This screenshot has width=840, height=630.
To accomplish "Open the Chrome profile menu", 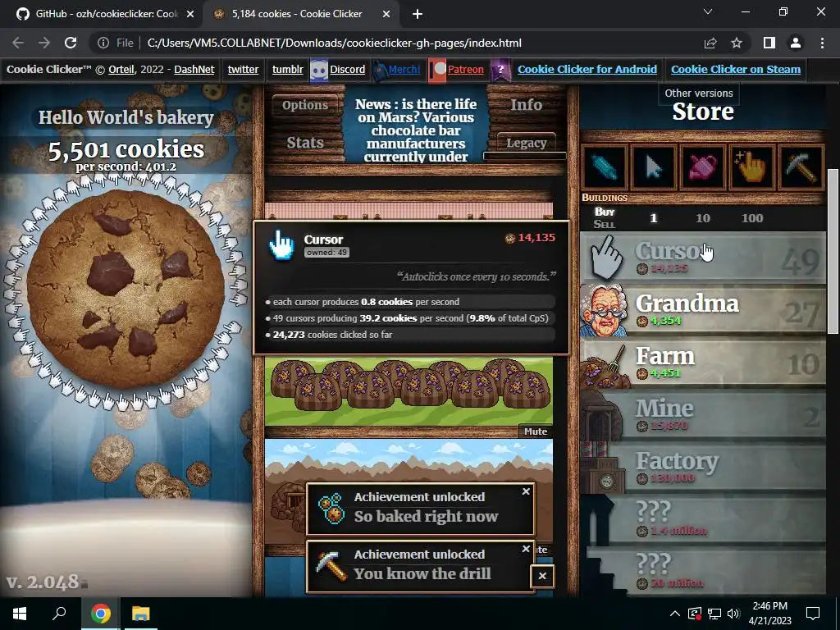I will (796, 43).
